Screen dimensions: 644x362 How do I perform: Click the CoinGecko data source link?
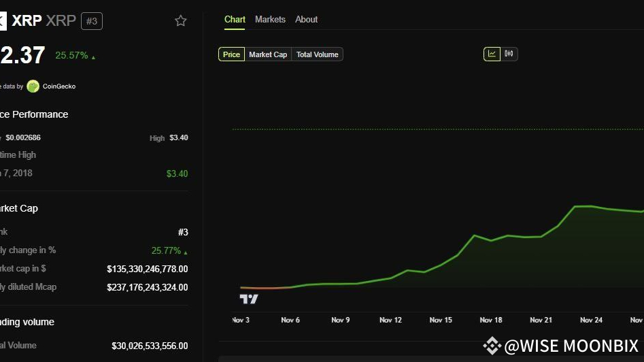tap(59, 86)
